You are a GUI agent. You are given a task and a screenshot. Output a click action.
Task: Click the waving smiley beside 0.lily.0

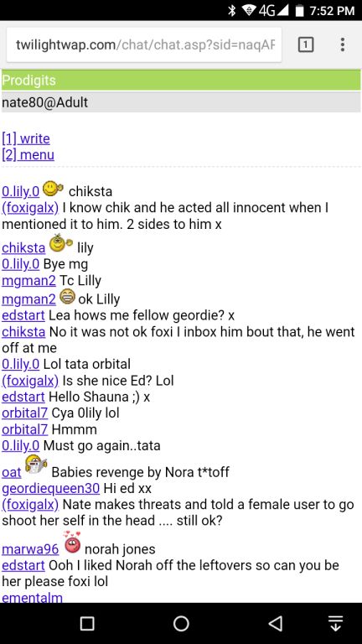(54, 189)
